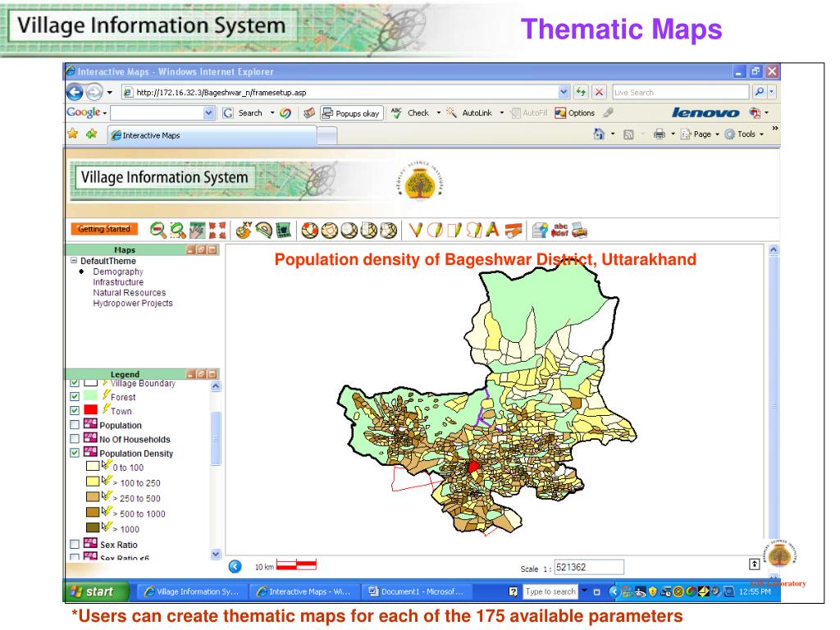The image size is (840, 630).
Task: Toggle the Village Boundary checkbox
Action: (x=75, y=383)
